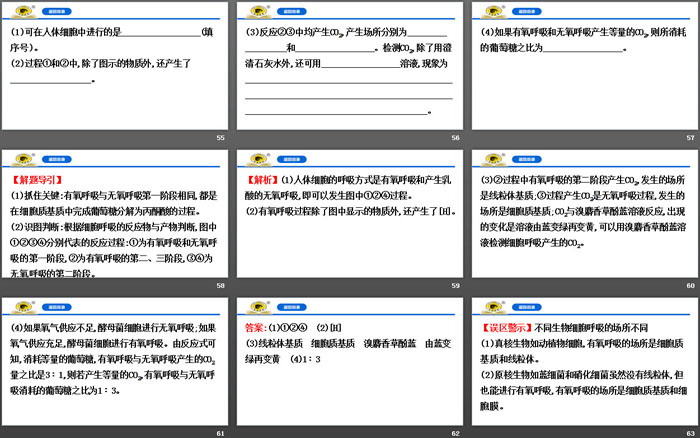Click the blue pill button on slide 59

(x=292, y=159)
